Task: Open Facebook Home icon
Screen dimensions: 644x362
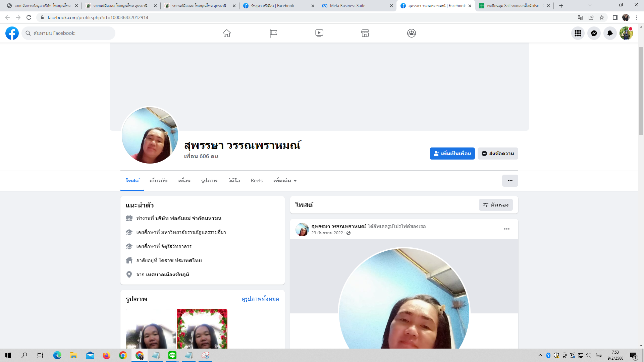Action: (227, 33)
